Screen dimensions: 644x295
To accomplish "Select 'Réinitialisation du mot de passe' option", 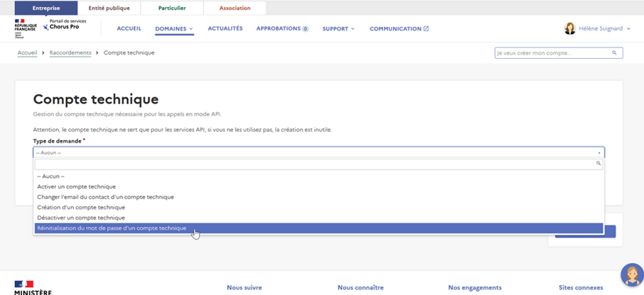I will tap(319, 228).
